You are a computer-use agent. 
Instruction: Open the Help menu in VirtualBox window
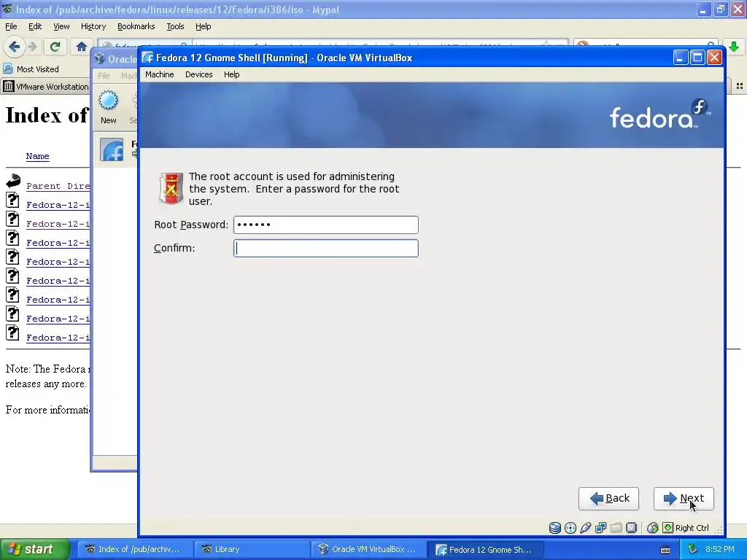tap(231, 74)
